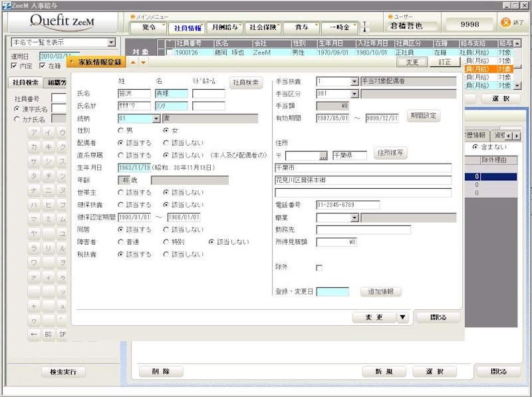Click kana key サ on keyboard panel
Viewport: 532px width, 397px height.
[x=34, y=162]
